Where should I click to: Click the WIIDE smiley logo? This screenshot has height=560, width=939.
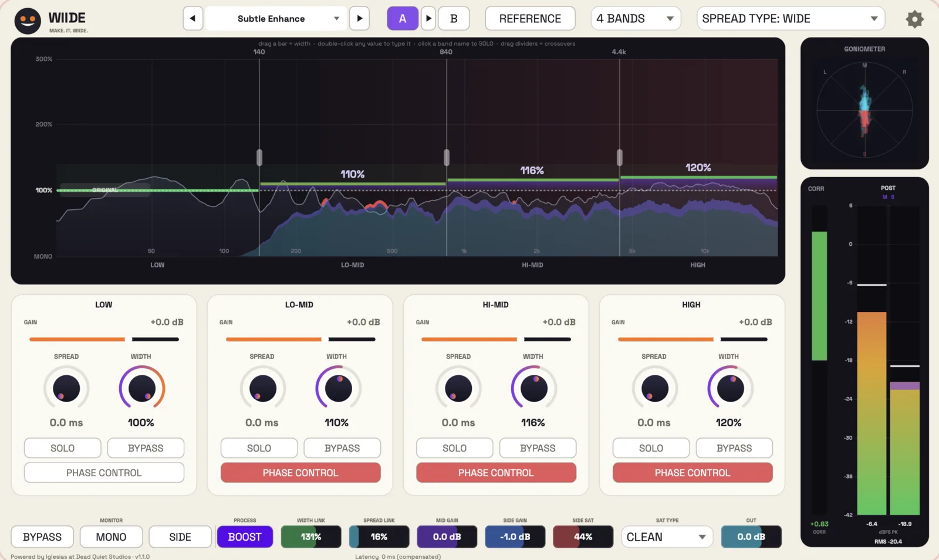tap(28, 21)
